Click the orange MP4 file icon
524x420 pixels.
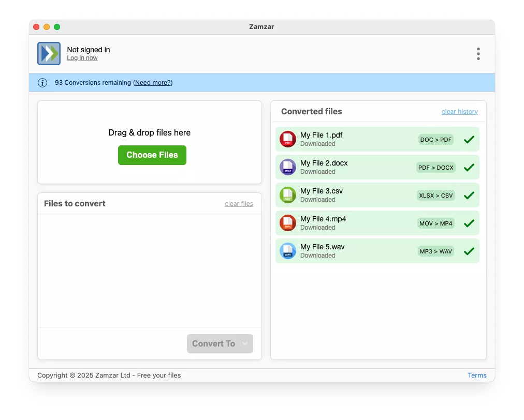coord(288,223)
